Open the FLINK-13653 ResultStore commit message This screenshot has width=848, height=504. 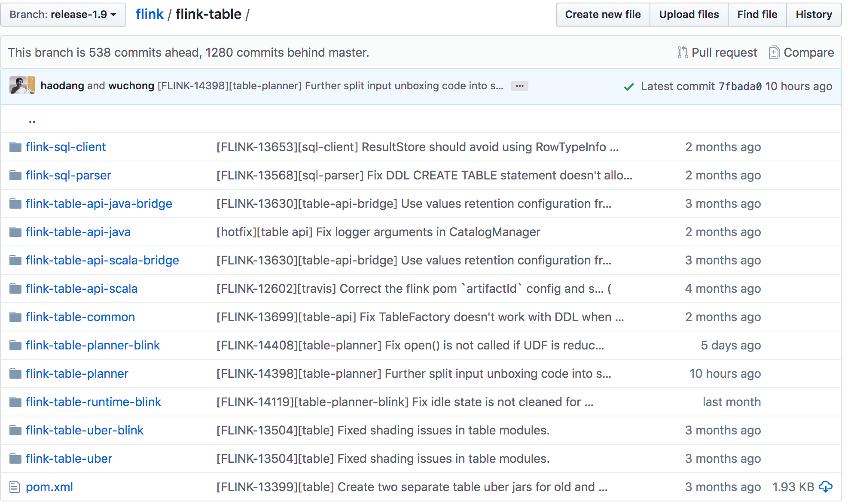point(418,147)
